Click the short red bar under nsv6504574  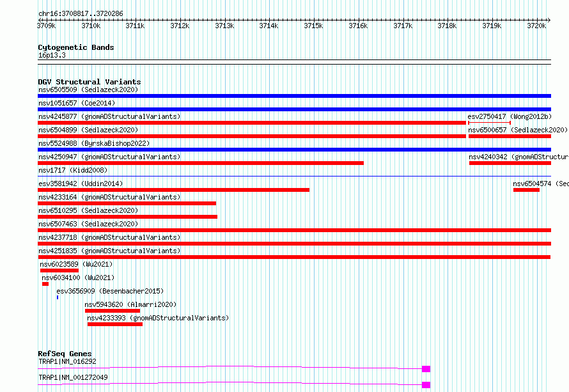tap(527, 190)
